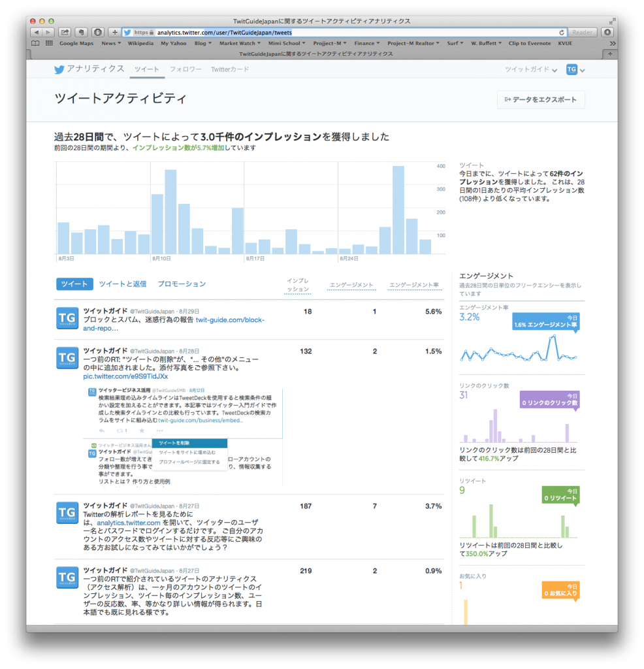Click TG avatar of 8月29日 tweet

coord(67,318)
